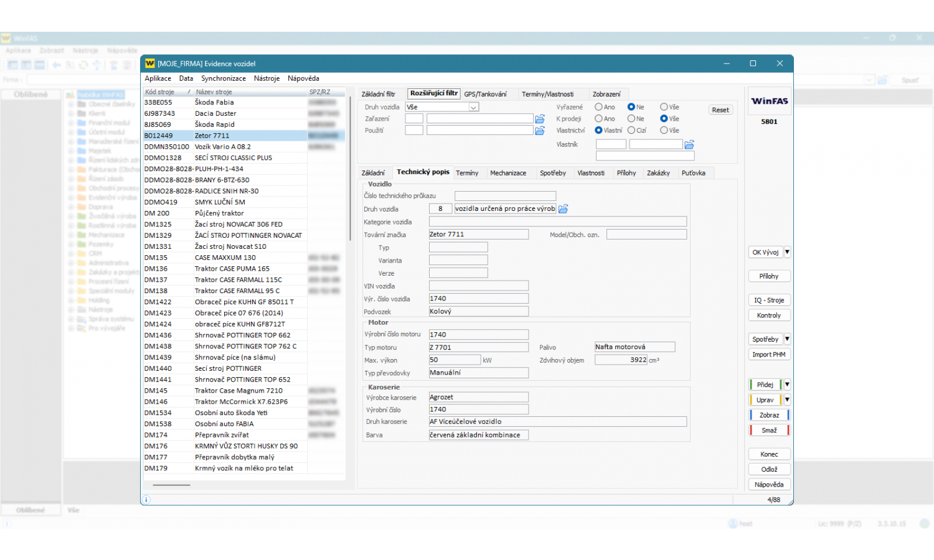934x560 pixels.
Task: Select Ano radio for Vyřazené
Action: (x=598, y=107)
